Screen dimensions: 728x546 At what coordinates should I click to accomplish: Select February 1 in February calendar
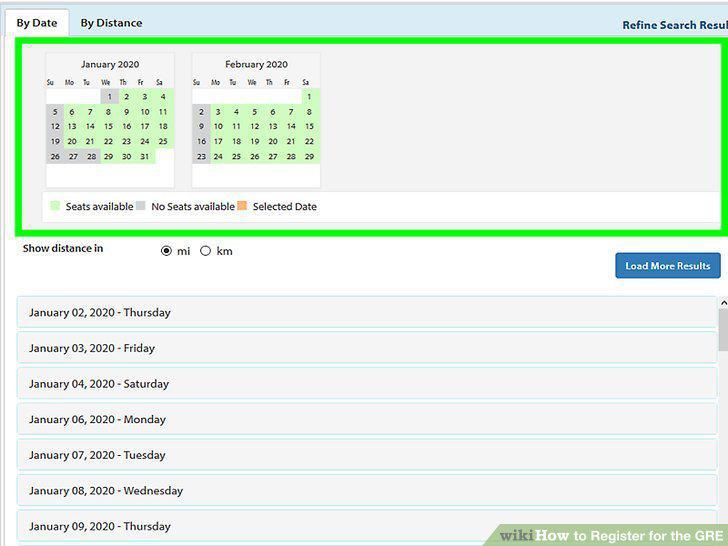(309, 97)
